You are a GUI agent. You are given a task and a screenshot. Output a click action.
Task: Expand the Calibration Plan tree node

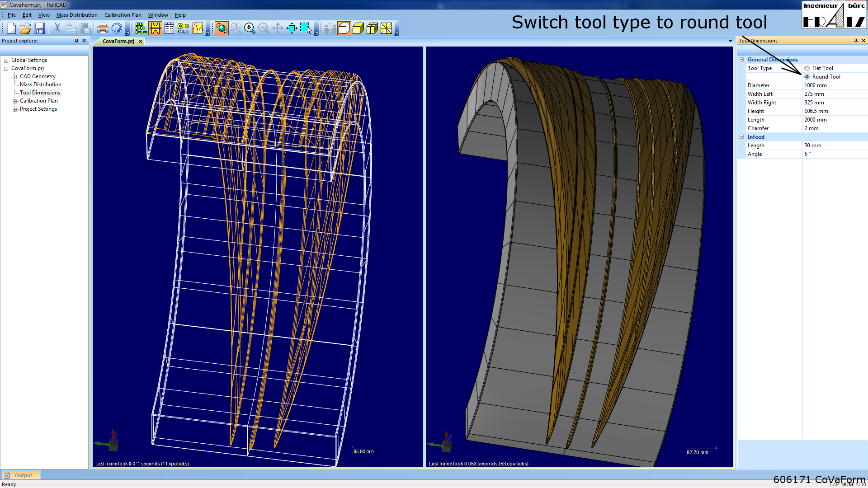[14, 101]
